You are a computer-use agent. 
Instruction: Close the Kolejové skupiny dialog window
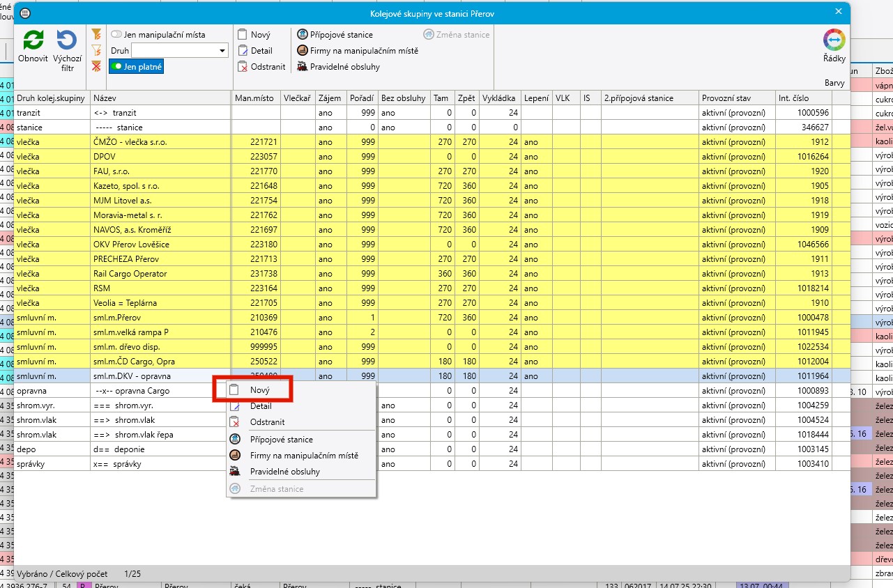click(x=839, y=12)
